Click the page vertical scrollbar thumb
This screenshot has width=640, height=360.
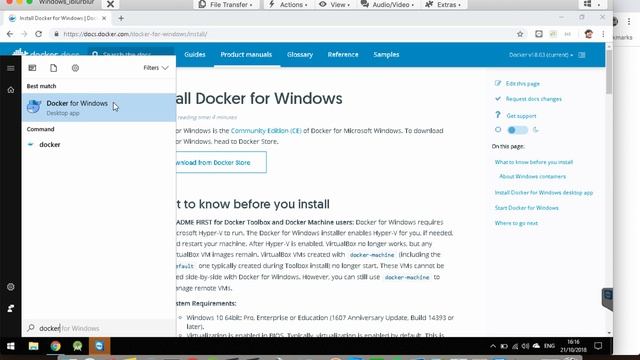click(609, 72)
